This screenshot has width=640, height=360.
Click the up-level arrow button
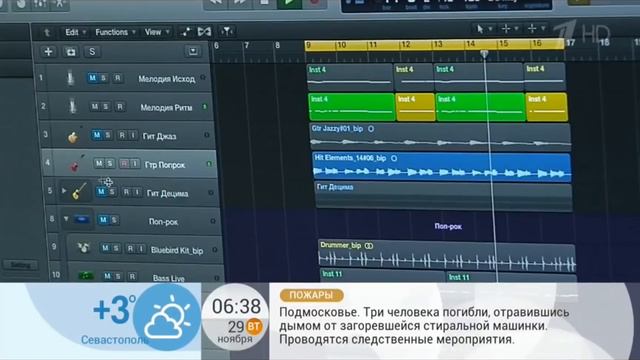[x=47, y=32]
